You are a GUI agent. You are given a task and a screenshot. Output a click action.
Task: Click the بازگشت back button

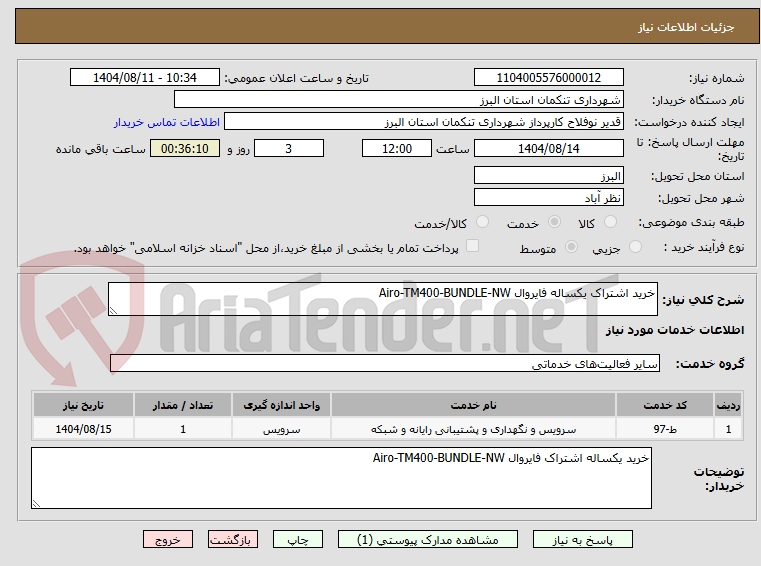point(232,539)
